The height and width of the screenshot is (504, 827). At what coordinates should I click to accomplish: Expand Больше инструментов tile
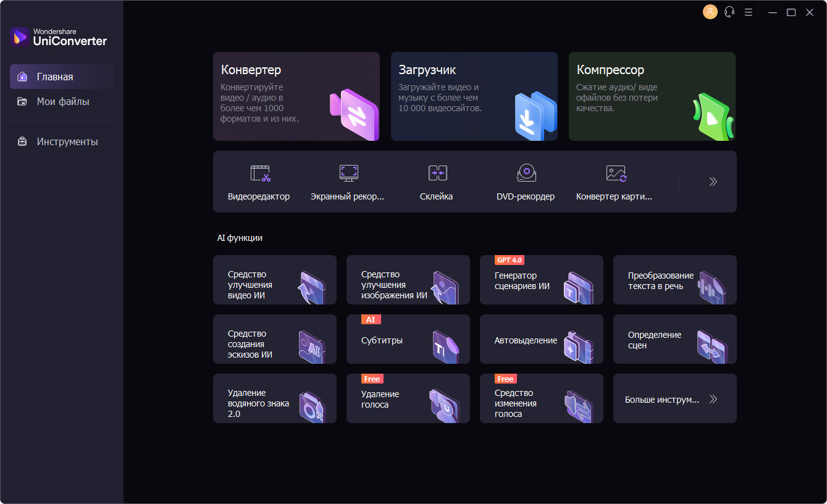(675, 398)
